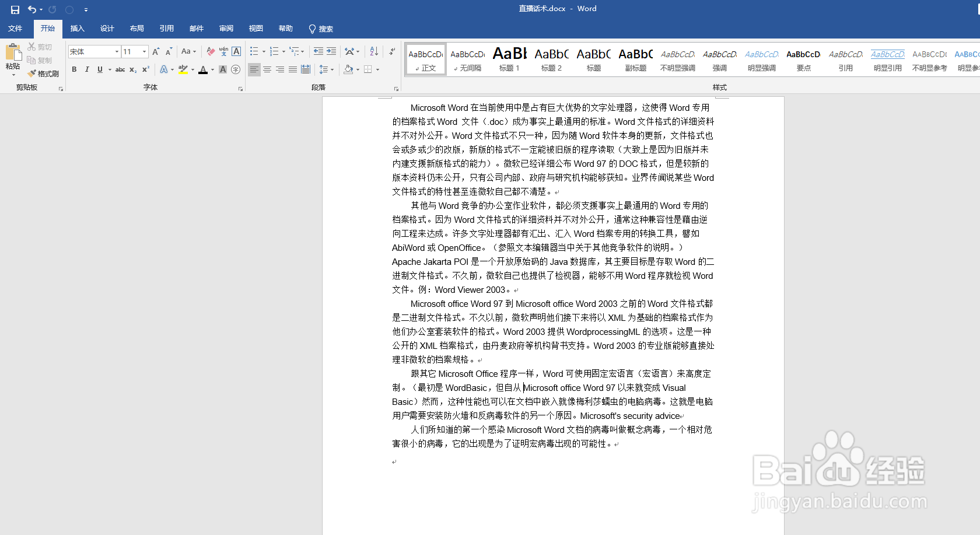This screenshot has height=535, width=980.
Task: Increase font size with grow font icon
Action: pos(156,51)
